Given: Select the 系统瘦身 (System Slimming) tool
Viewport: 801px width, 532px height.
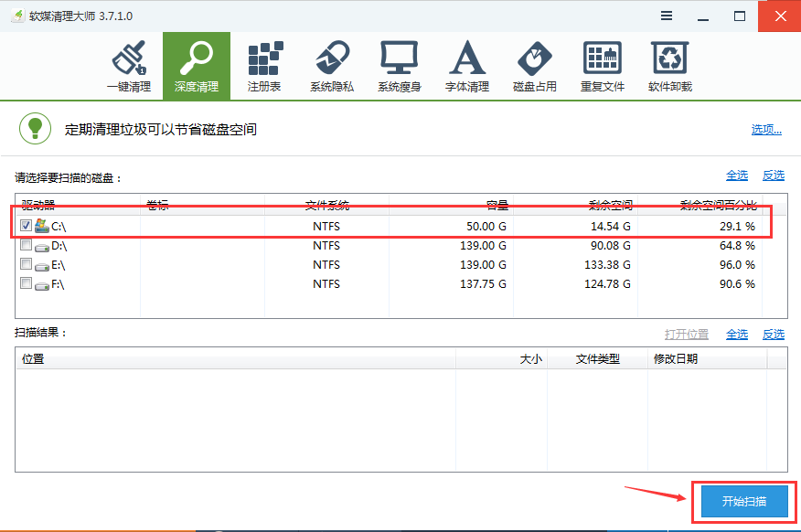Looking at the screenshot, I should click(400, 65).
